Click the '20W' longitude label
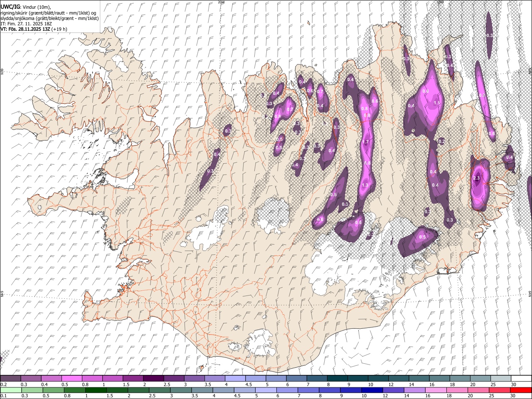The height and width of the screenshot is (399, 532). tap(222, 2)
